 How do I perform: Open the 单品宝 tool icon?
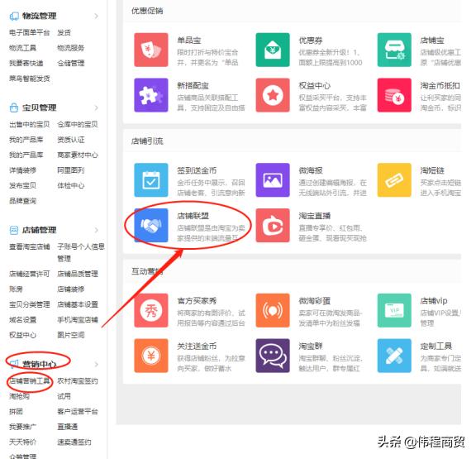point(151,50)
